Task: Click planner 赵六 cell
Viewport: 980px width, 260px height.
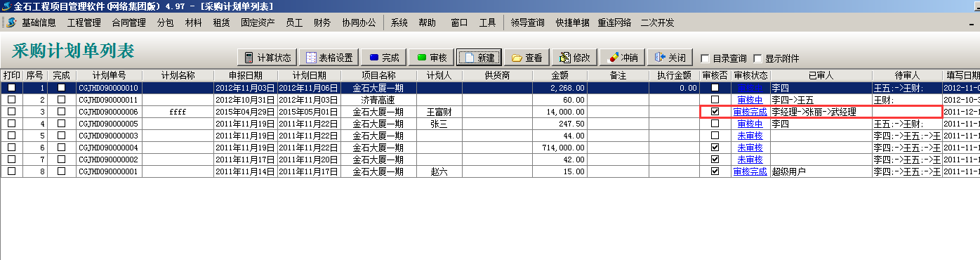Action: (x=439, y=171)
